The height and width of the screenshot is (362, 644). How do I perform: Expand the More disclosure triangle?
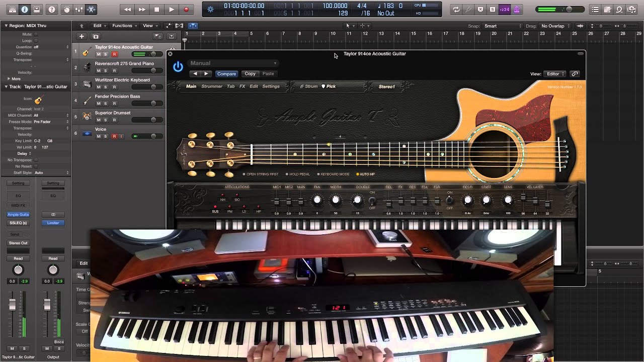tap(9, 79)
